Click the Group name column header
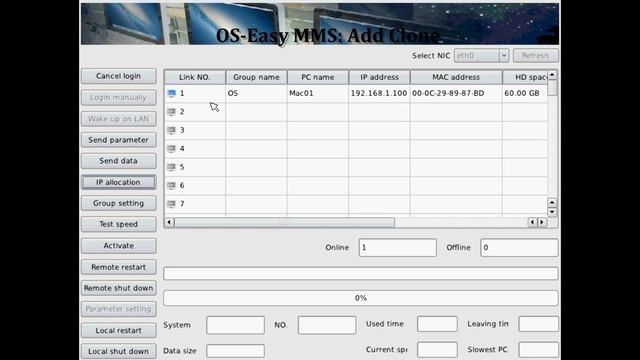640x360 pixels. tap(256, 77)
